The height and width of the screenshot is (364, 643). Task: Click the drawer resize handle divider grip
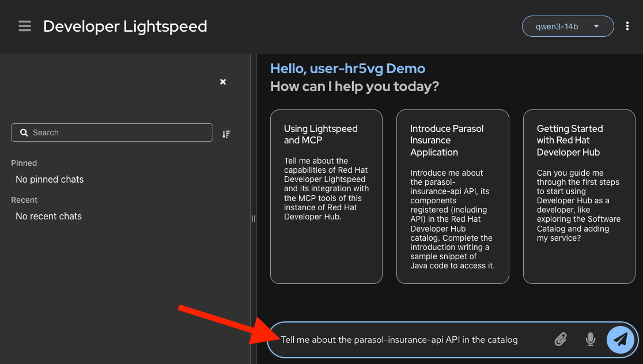254,219
